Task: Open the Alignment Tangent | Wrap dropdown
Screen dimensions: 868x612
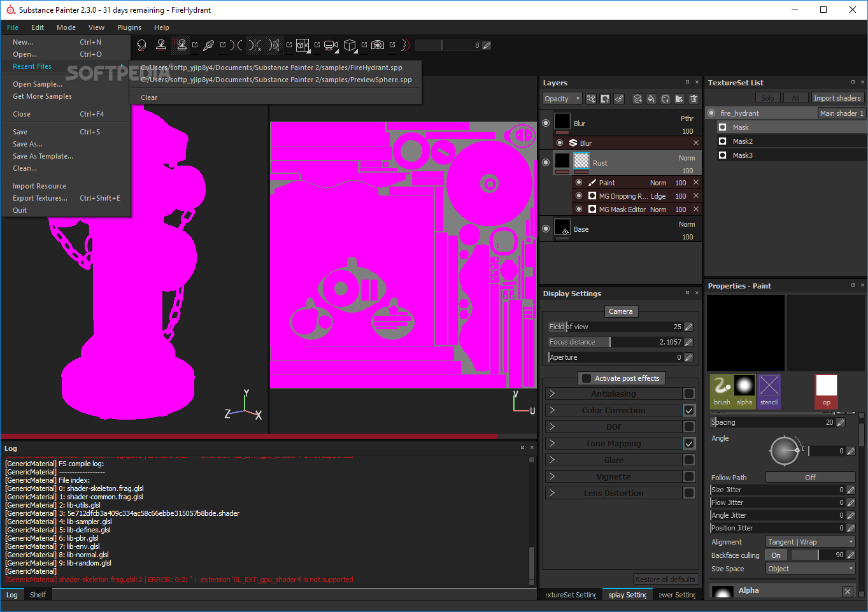Action: point(810,542)
